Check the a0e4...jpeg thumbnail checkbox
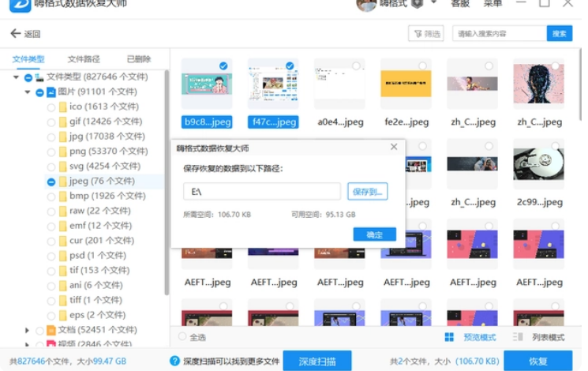Screen dimensions: 588x371 click(356, 66)
